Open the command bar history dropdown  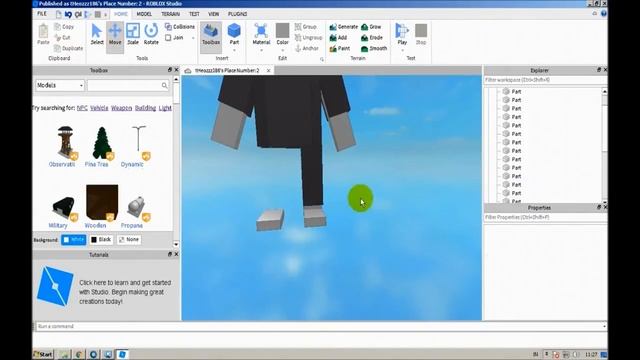[604, 327]
